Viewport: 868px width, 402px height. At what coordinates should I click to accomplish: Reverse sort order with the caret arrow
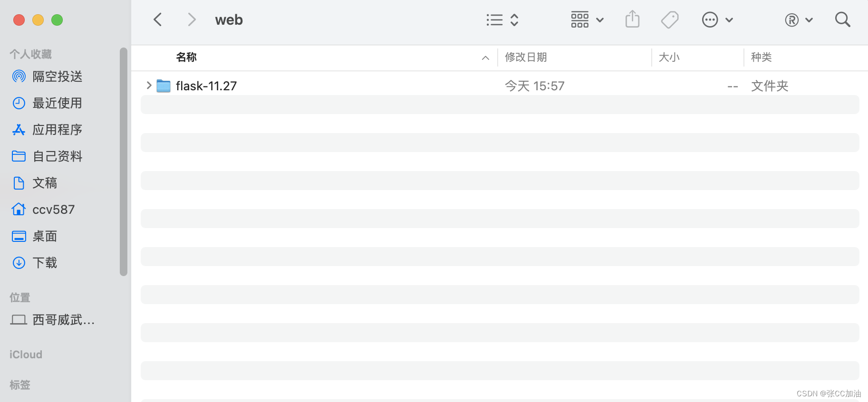[485, 58]
